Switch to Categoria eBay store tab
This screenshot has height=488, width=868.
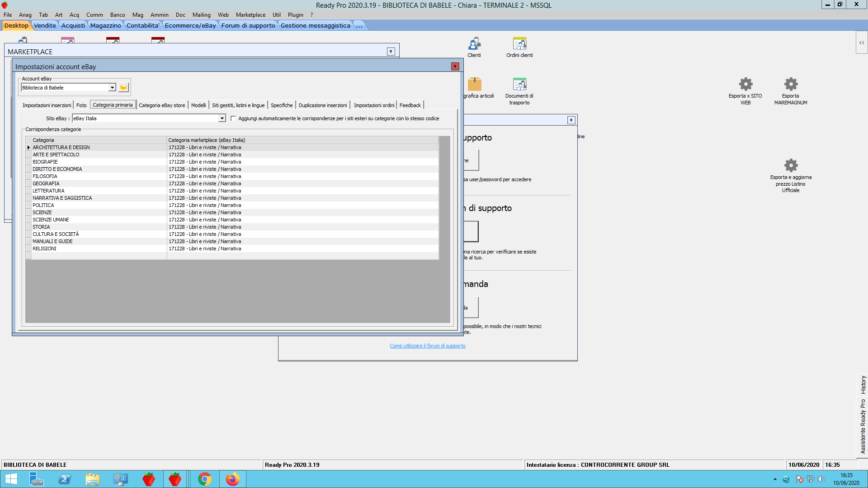162,105
